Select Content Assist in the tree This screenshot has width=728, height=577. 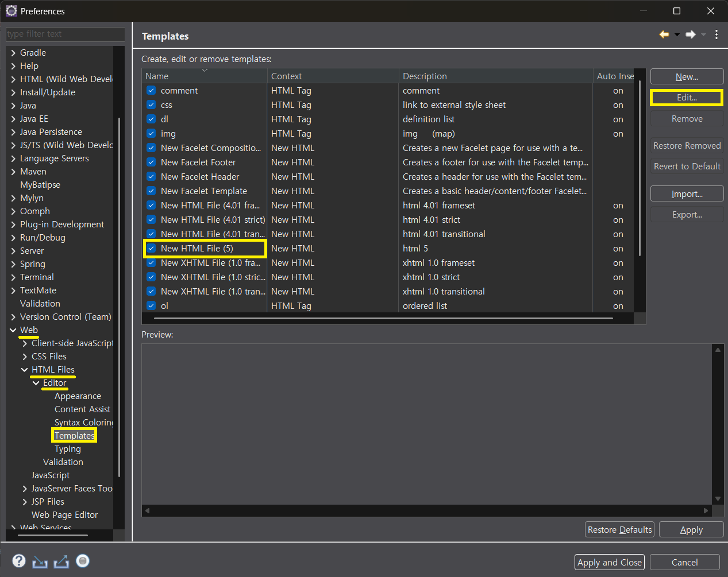coord(82,409)
